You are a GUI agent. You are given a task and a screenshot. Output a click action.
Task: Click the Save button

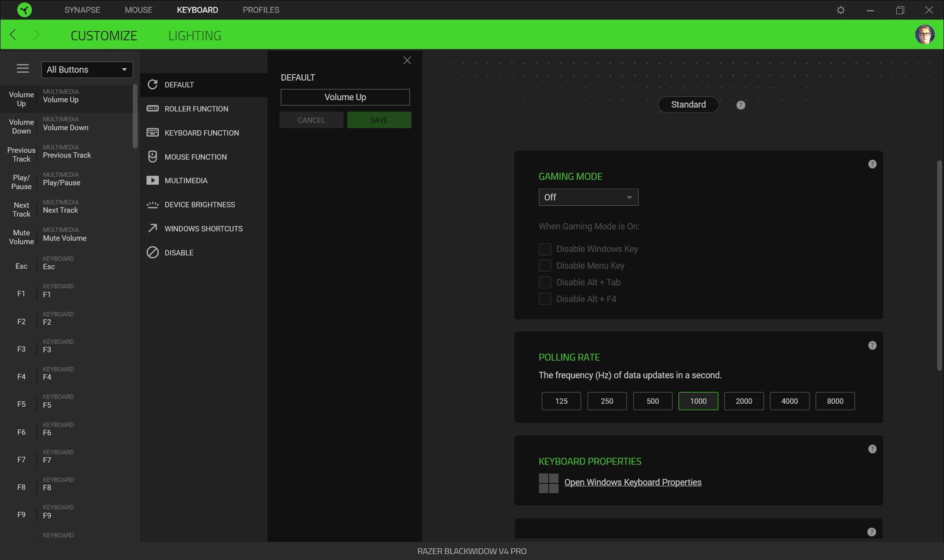(x=379, y=120)
